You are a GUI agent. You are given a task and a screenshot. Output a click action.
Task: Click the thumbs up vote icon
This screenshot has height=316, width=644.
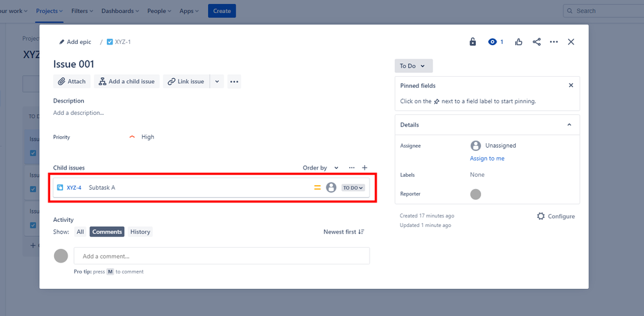coord(518,42)
